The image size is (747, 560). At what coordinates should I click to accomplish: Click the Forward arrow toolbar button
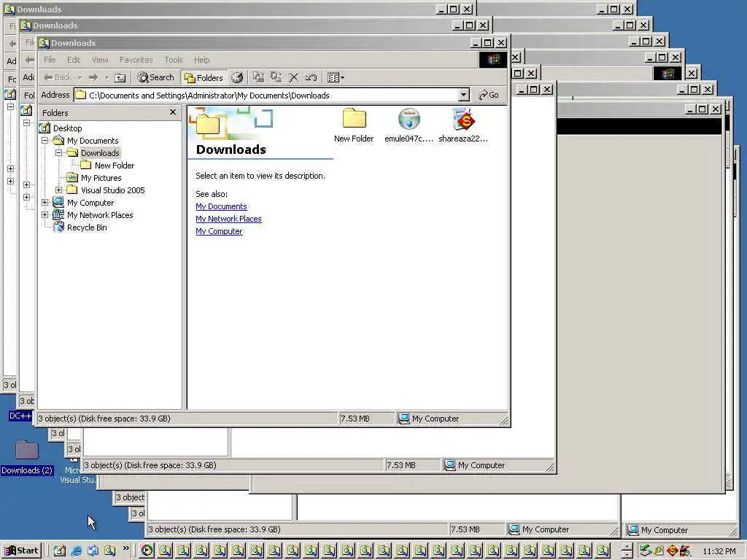pos(93,77)
